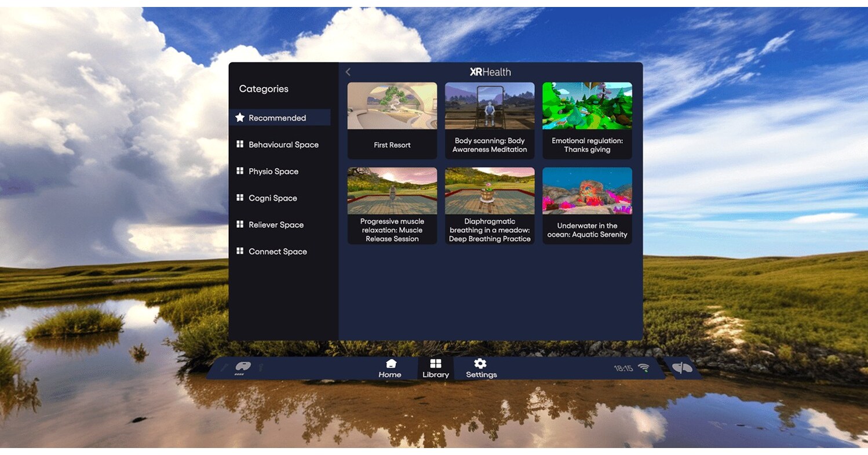Click the Behavioural Space grid icon

click(x=240, y=144)
